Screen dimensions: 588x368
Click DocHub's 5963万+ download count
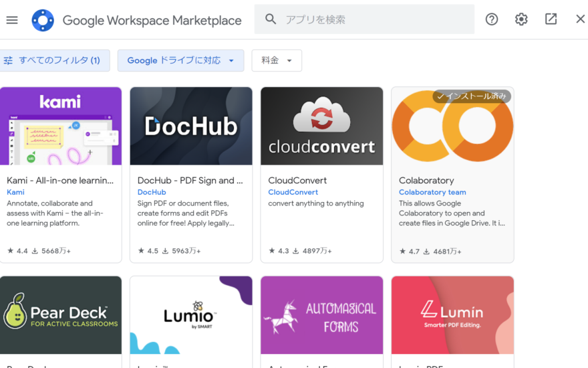coord(182,251)
